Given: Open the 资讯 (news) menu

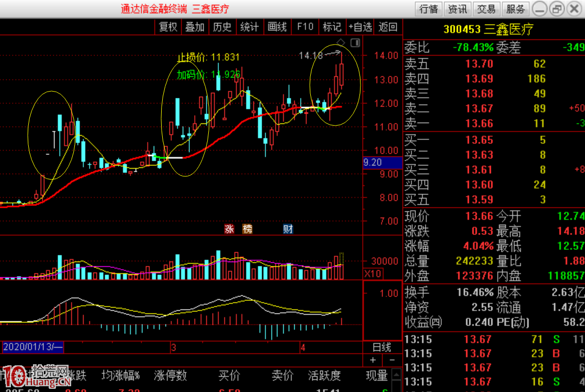Looking at the screenshot, I should point(457,8).
